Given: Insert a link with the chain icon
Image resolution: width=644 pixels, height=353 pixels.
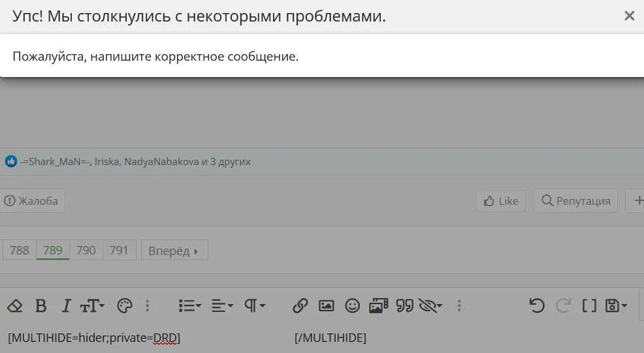Looking at the screenshot, I should click(300, 306).
